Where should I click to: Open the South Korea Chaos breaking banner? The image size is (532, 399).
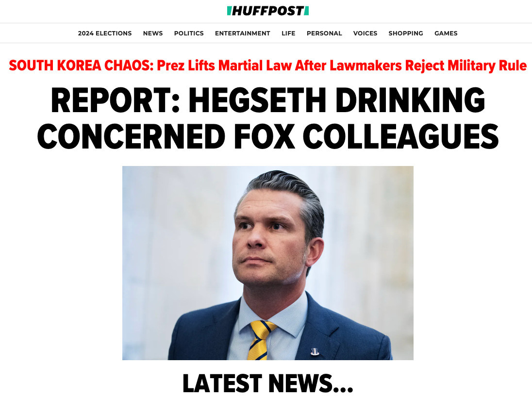pos(267,66)
